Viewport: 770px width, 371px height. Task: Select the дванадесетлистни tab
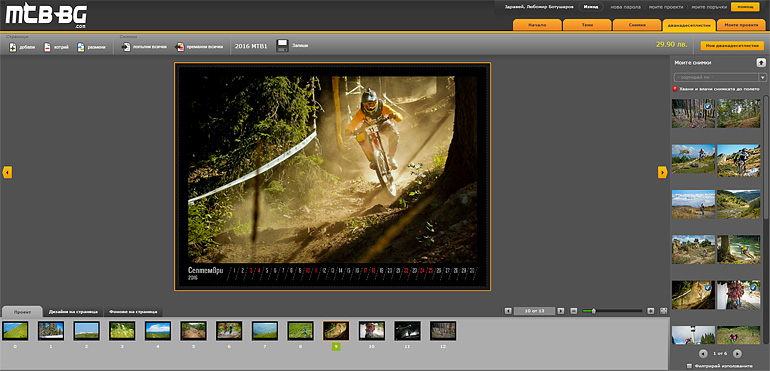coord(689,25)
